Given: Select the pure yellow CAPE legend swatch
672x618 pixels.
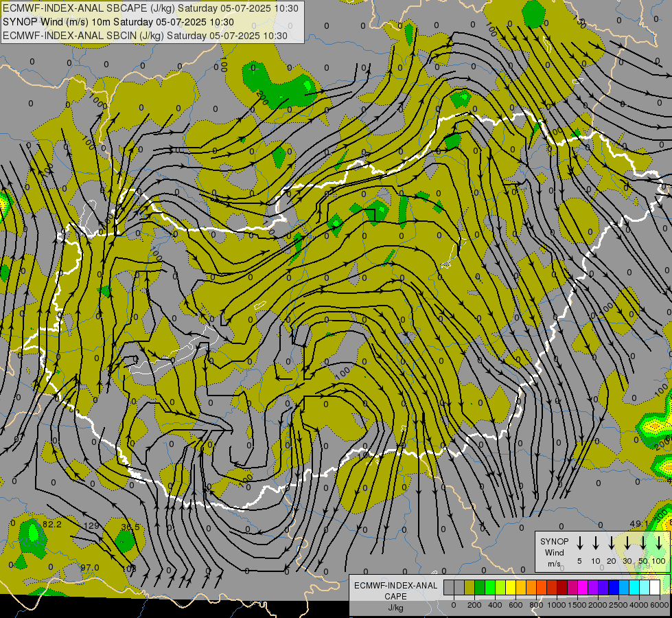Looking at the screenshot, I should (x=511, y=587).
